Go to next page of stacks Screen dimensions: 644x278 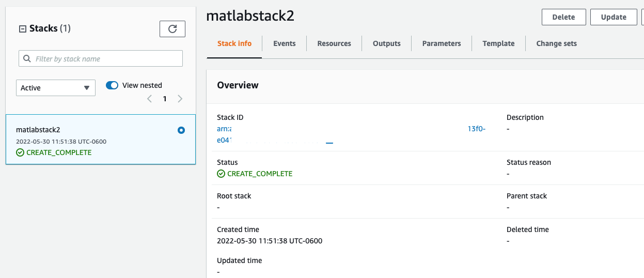[x=180, y=99]
